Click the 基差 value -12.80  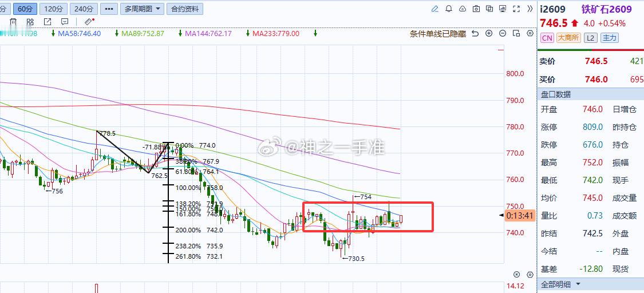[x=591, y=269]
